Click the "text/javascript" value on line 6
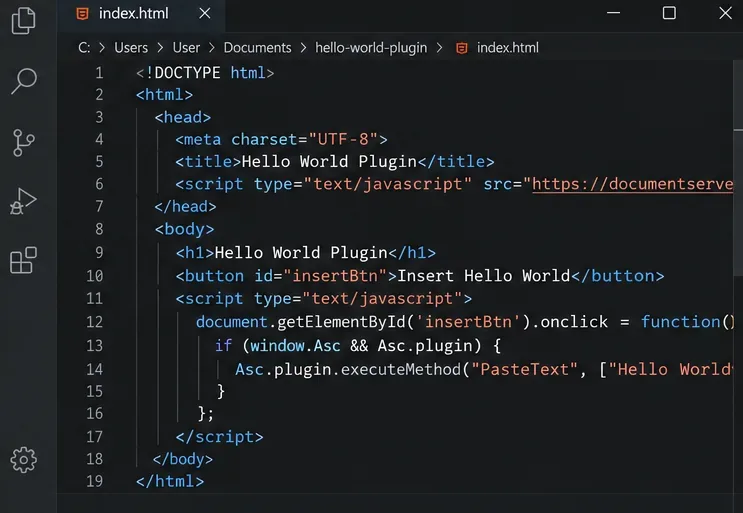 tap(387, 184)
